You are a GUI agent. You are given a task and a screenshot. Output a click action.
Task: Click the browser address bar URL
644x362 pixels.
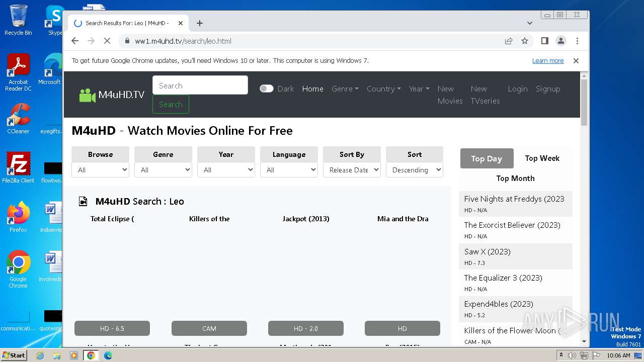coord(183,41)
